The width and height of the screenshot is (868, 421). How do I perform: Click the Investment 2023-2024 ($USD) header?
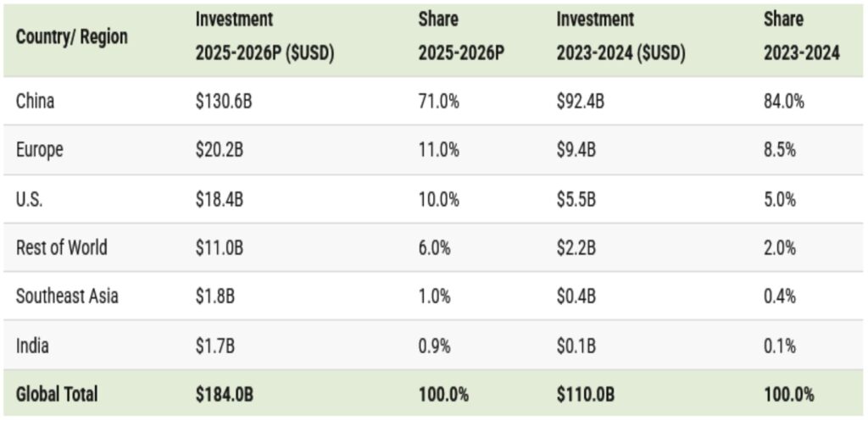pyautogui.click(x=620, y=36)
